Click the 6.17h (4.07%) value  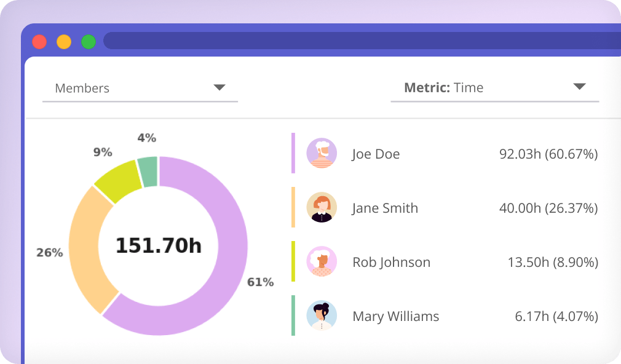[x=556, y=317]
